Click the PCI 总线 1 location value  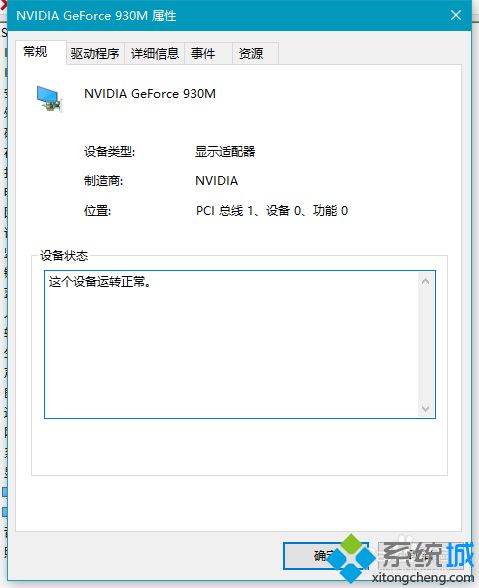[x=272, y=211]
